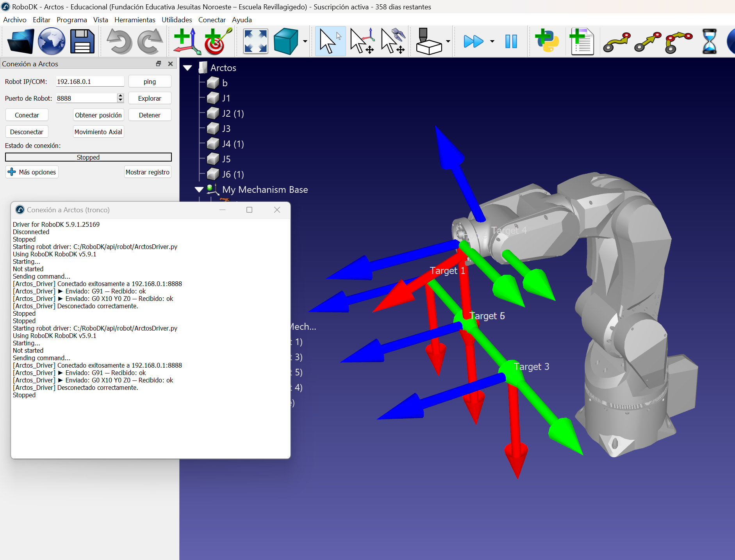Screen dimensions: 735x560
Task: Click the Stopped connection status bar
Action: (x=88, y=157)
